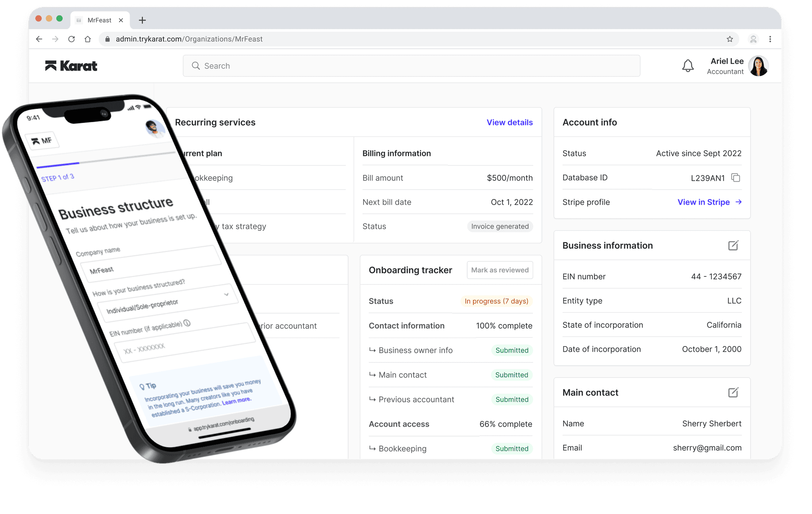
Task: Bookmark page with star icon
Action: tap(730, 39)
